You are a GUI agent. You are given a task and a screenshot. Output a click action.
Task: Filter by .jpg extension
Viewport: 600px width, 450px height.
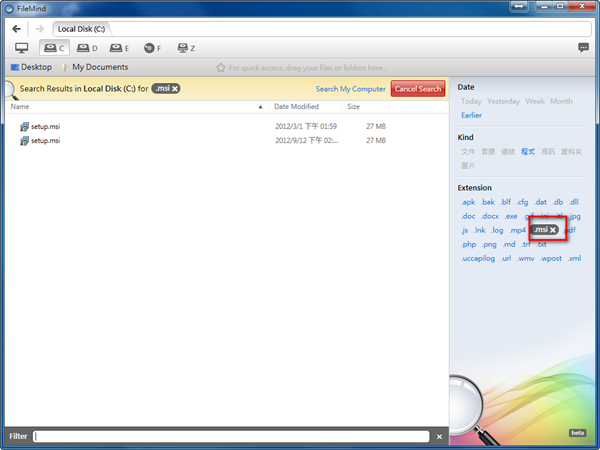tap(575, 217)
